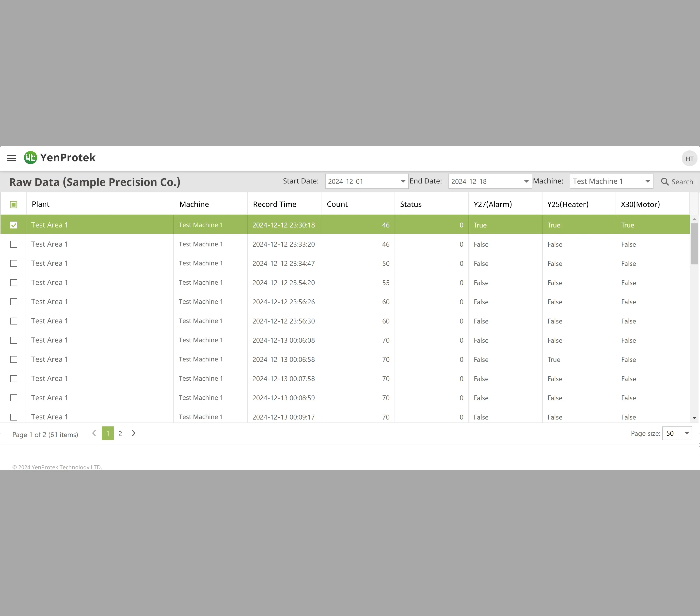This screenshot has height=616, width=700.
Task: Click the record time 2024-12-13 00:08:59
Action: click(284, 398)
